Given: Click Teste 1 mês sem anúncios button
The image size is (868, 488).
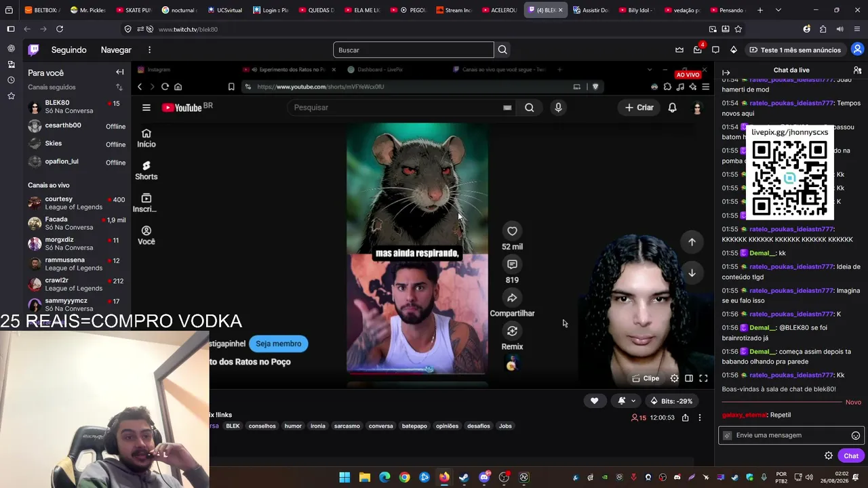Looking at the screenshot, I should (795, 49).
